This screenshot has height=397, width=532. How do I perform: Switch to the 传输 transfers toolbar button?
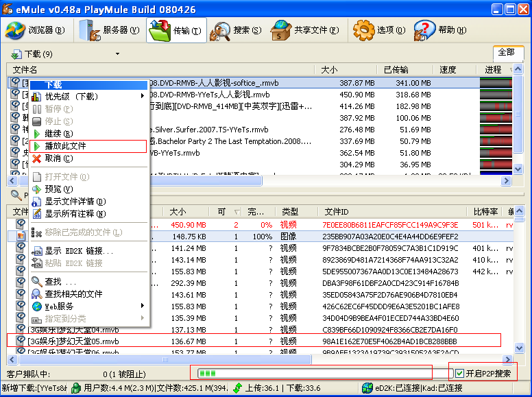click(176, 30)
